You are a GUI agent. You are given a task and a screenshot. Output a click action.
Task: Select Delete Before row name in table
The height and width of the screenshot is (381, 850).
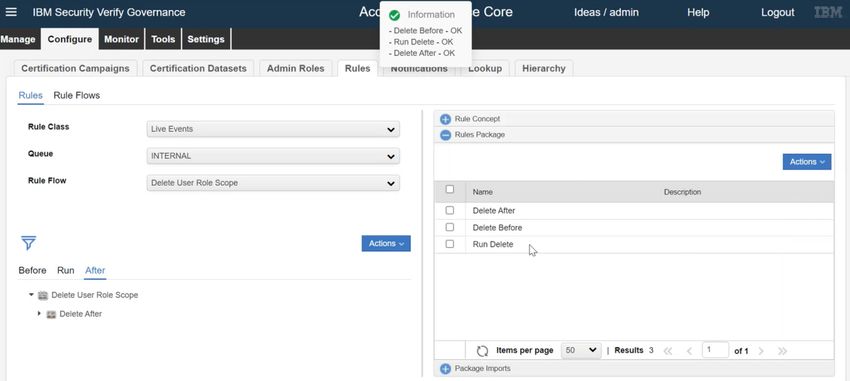[497, 228]
